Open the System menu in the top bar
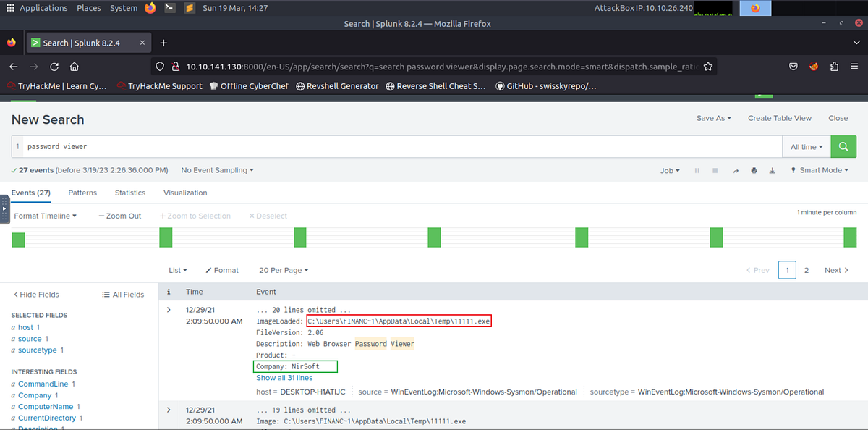The image size is (868, 430). click(123, 8)
